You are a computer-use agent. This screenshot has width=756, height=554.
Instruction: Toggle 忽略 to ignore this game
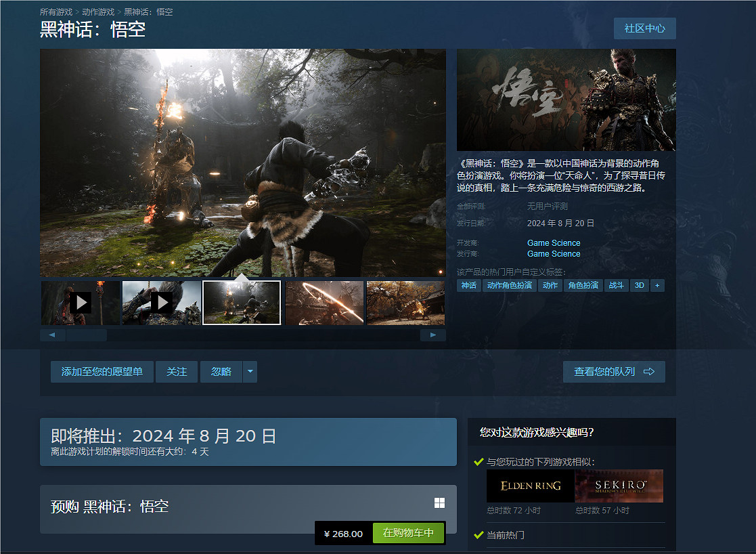pos(220,371)
